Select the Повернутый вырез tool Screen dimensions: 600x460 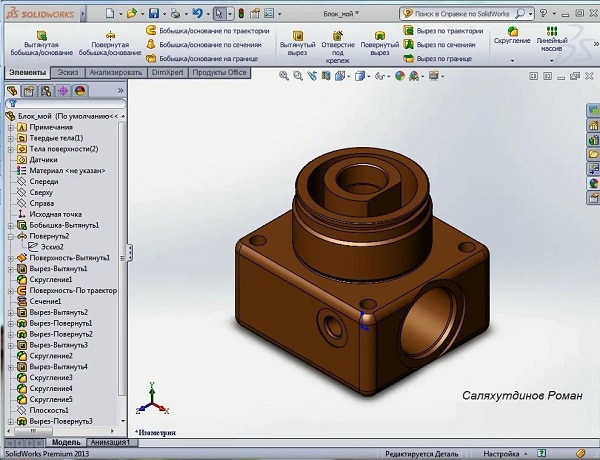380,42
